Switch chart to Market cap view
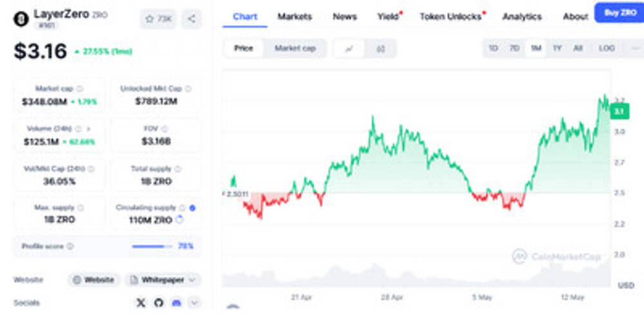 [295, 48]
